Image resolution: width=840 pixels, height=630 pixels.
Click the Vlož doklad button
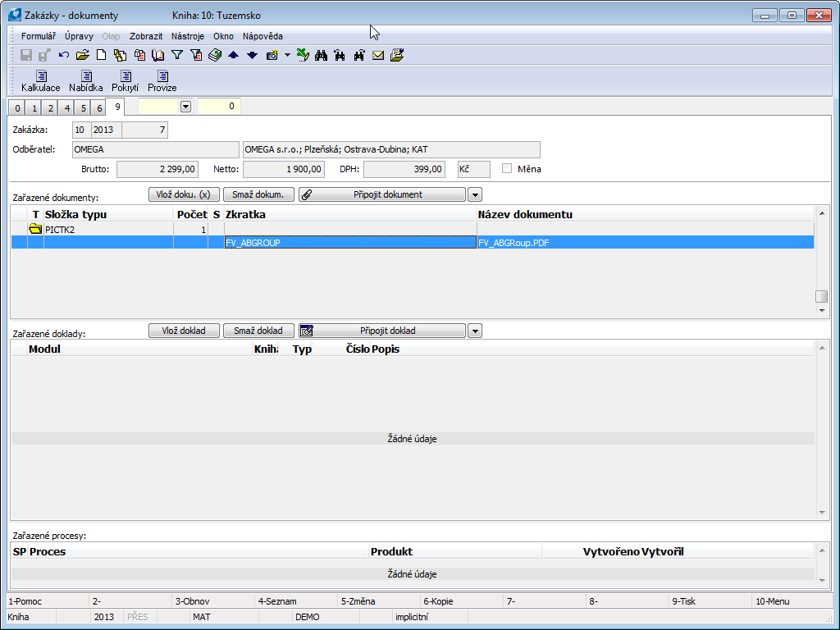(x=184, y=331)
